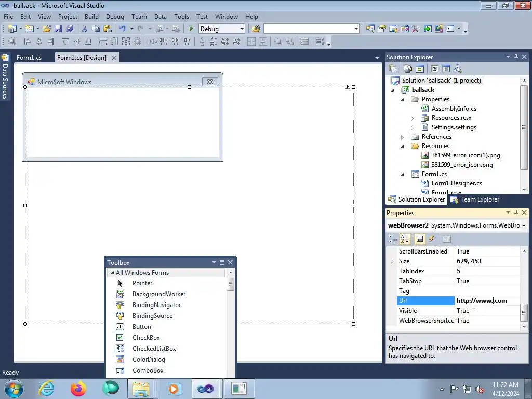This screenshot has height=399, width=532.
Task: Select BackgroundWorker in the Toolbox
Action: (x=159, y=294)
